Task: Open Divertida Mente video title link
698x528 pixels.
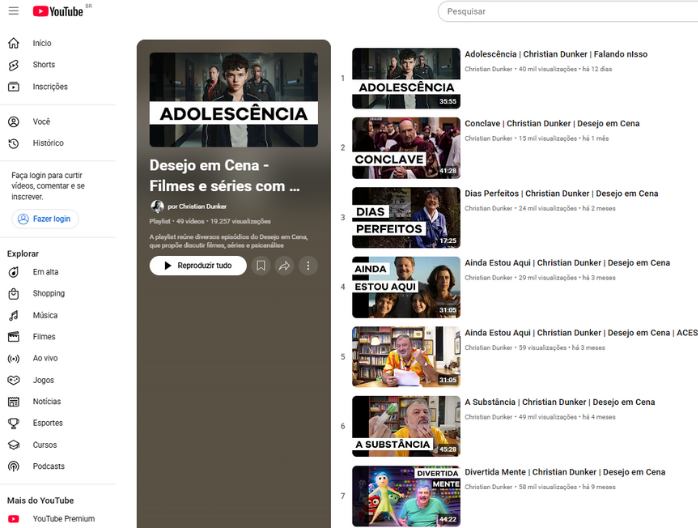Action: click(x=565, y=472)
